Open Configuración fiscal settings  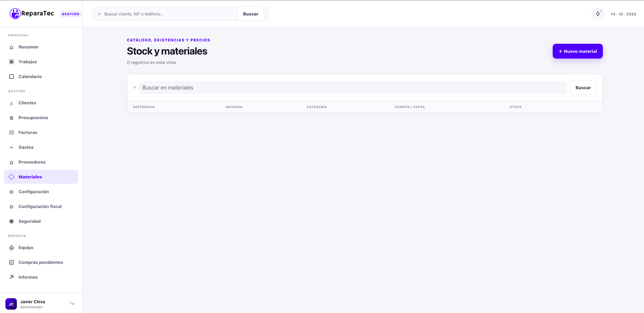41,207
